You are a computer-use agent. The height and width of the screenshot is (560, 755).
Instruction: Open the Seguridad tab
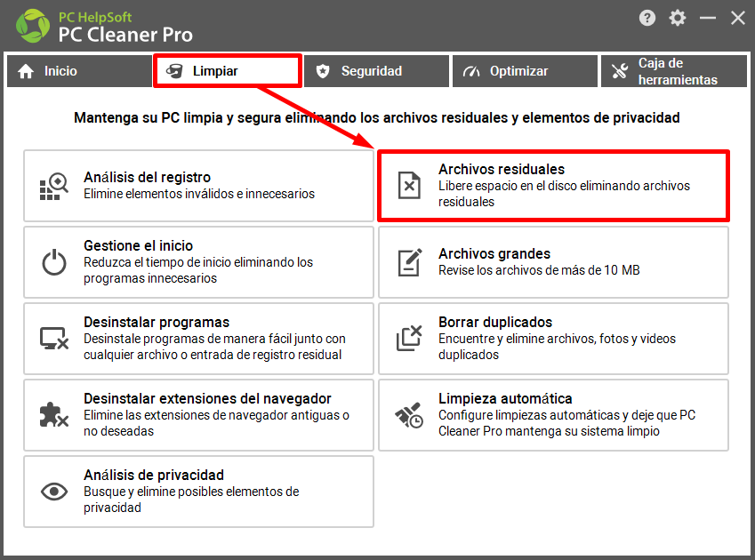376,71
